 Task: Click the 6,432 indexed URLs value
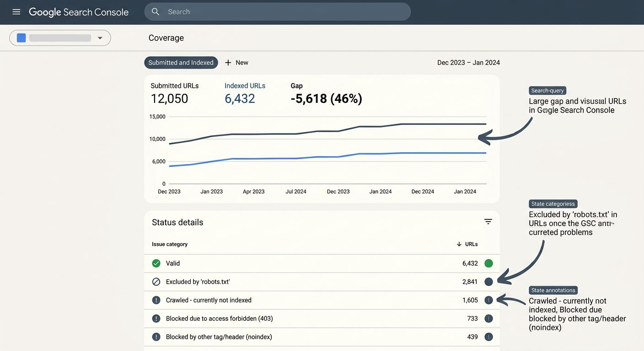(x=240, y=99)
